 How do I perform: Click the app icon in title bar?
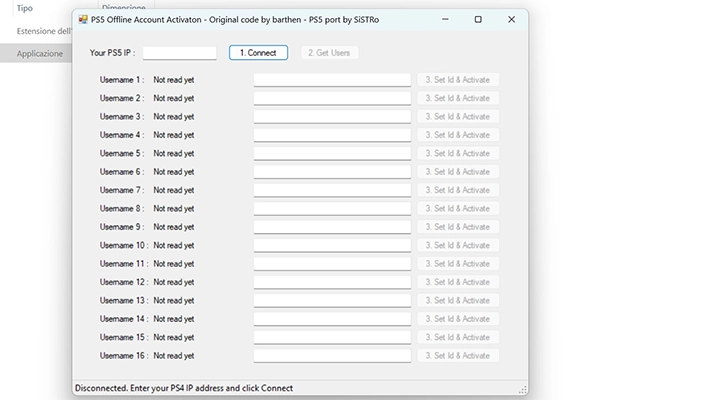[x=83, y=19]
